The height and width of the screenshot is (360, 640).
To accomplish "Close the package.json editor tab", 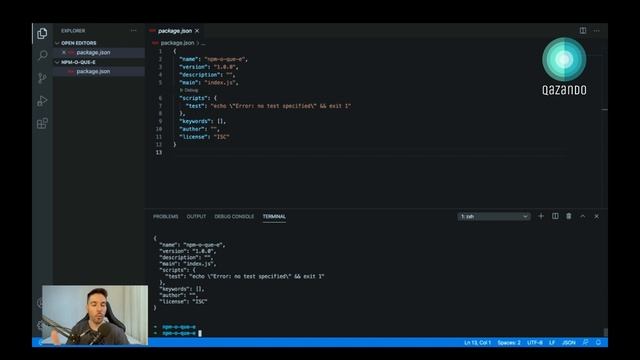I will 197,31.
